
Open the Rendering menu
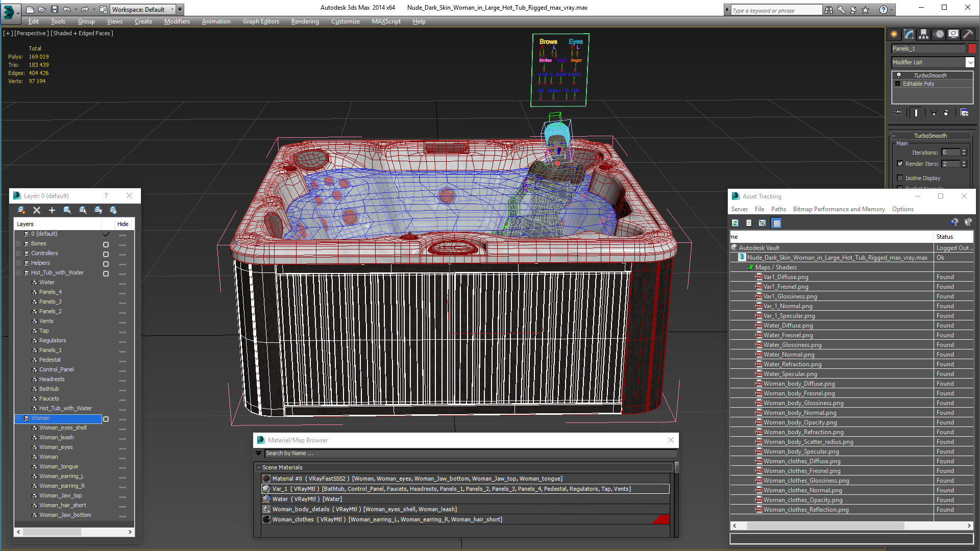coord(305,21)
